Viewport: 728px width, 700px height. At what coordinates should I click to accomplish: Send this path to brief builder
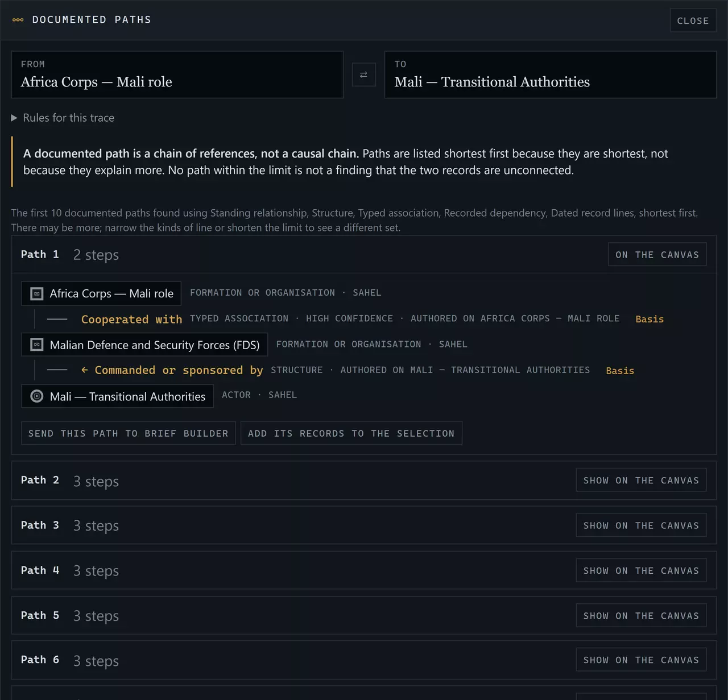(x=129, y=433)
